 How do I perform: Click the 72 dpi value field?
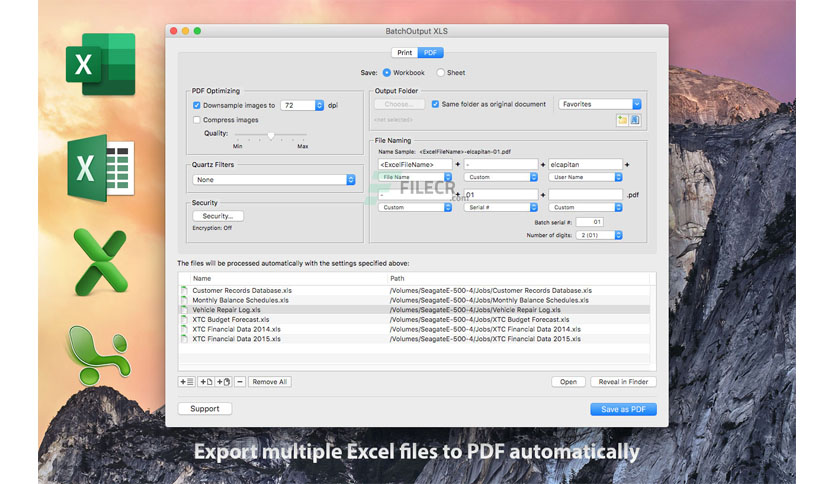[298, 106]
